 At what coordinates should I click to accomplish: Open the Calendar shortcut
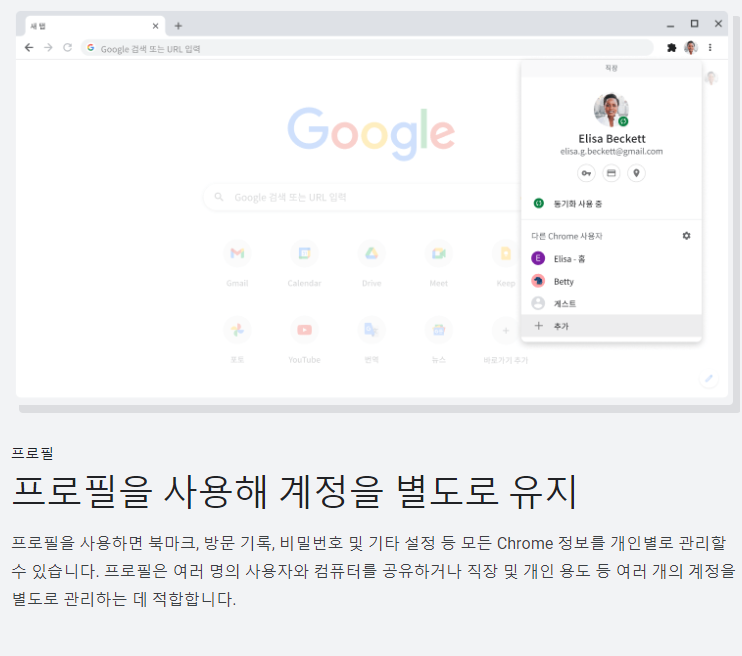tap(304, 263)
